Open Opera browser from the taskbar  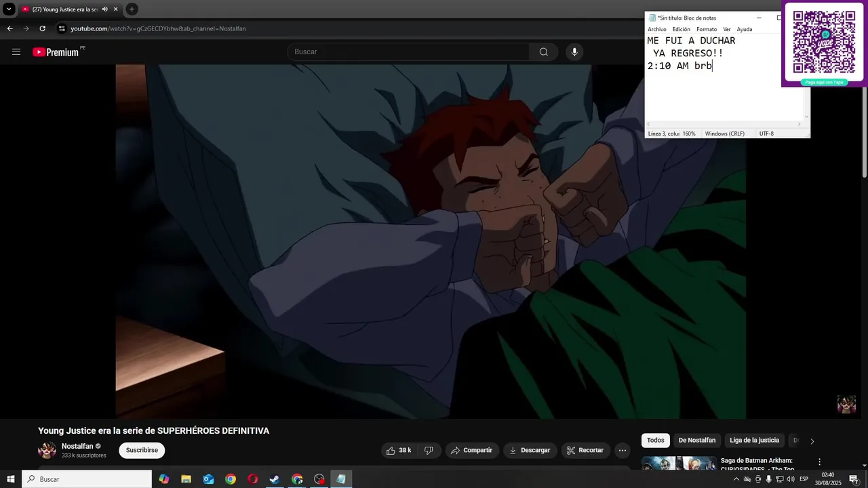point(253,479)
